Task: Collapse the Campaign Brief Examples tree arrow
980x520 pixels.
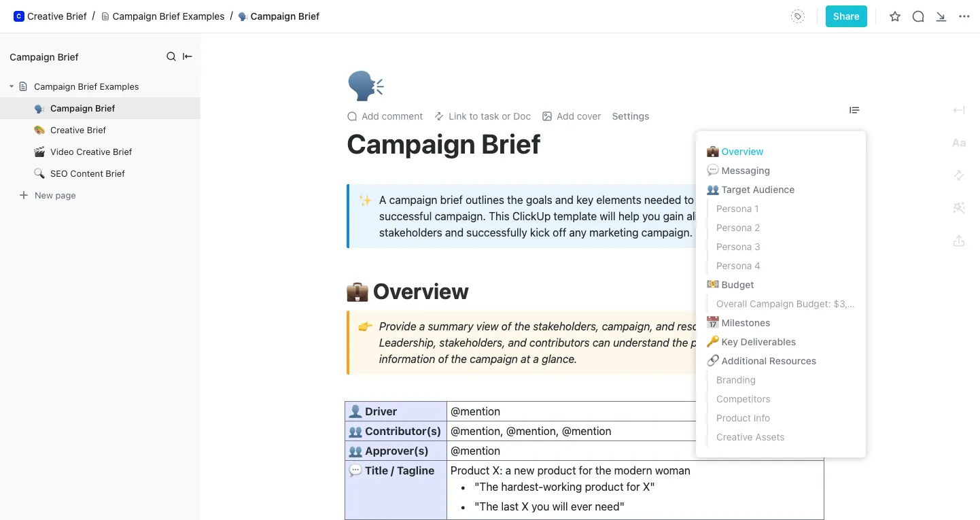Action: tap(12, 86)
